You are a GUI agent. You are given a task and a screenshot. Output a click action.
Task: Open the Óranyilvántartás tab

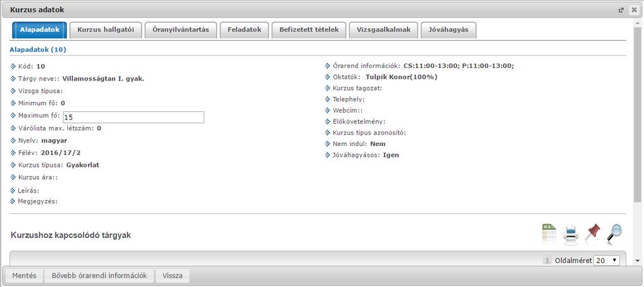coord(180,30)
